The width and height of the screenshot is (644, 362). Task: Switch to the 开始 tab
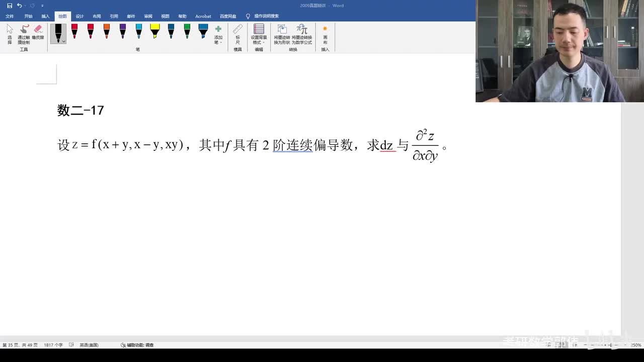coord(28,16)
